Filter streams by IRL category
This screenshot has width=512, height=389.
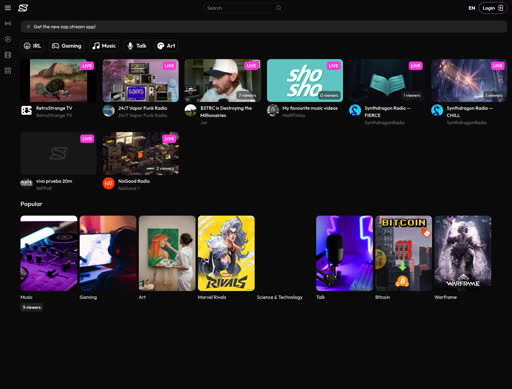pyautogui.click(x=32, y=46)
